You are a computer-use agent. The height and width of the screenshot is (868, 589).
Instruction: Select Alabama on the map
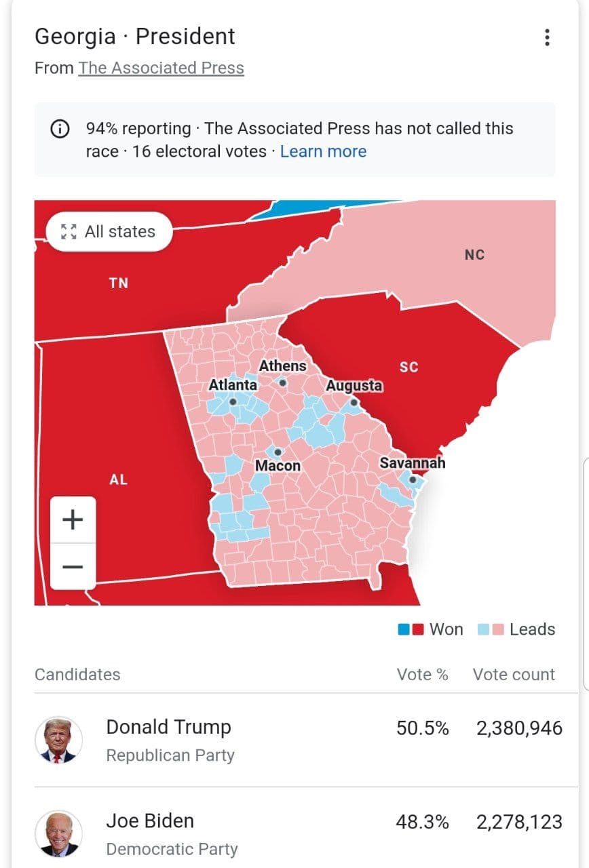[118, 479]
